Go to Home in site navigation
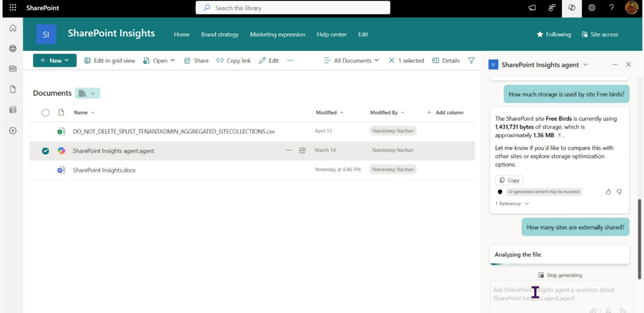644x313 pixels. [182, 35]
